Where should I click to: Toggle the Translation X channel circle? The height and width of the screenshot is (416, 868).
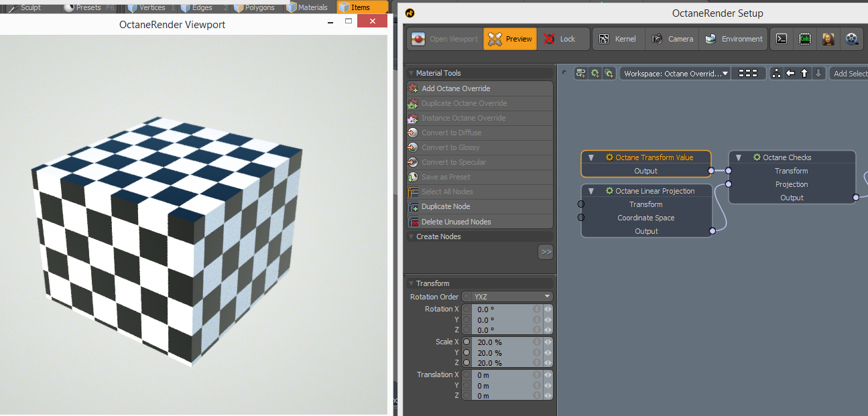467,374
